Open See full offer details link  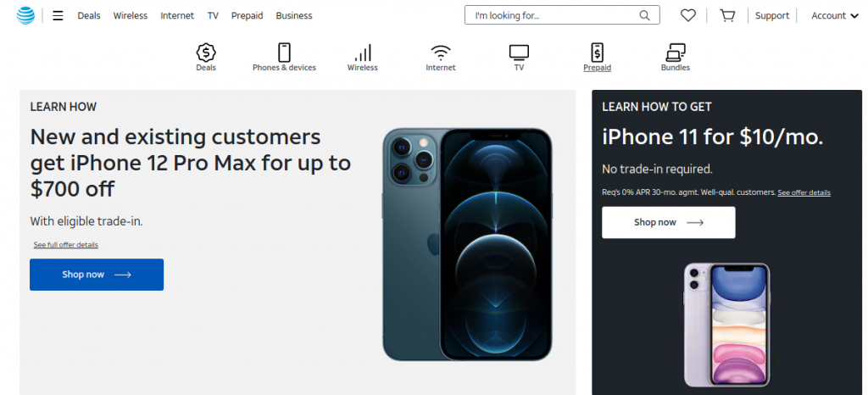coord(66,244)
